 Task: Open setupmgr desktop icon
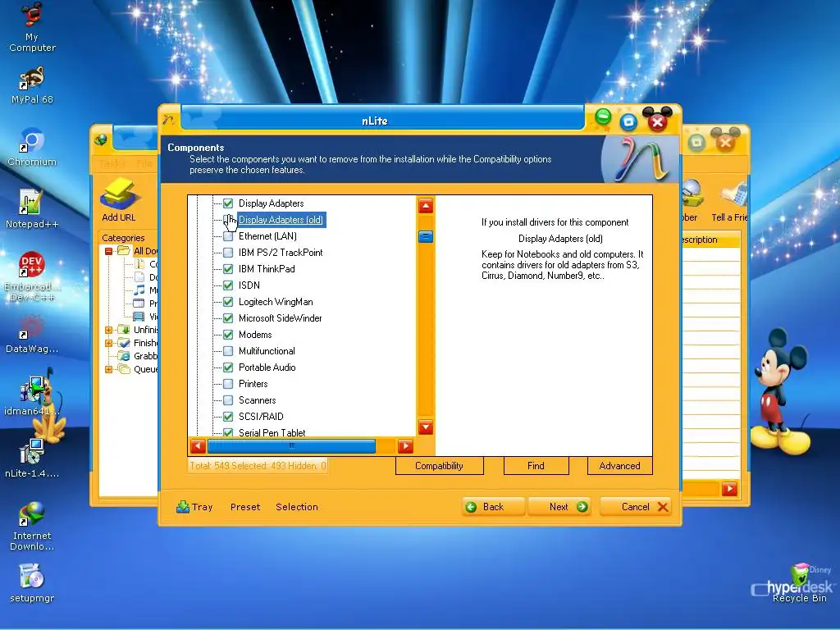pyautogui.click(x=32, y=583)
